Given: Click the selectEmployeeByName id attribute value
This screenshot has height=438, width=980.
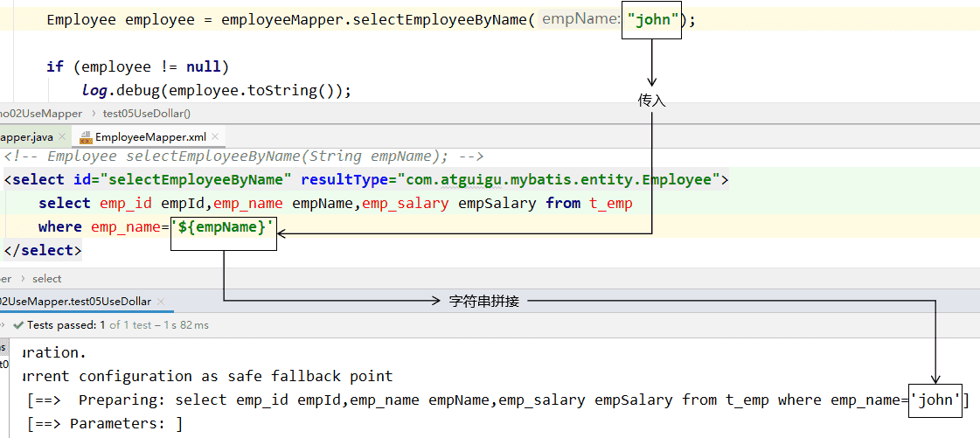Looking at the screenshot, I should point(197,180).
